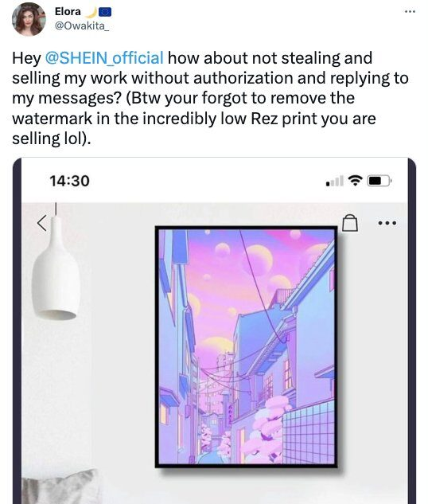Click the Wi-Fi status icon
This screenshot has width=428, height=504.
click(x=356, y=181)
